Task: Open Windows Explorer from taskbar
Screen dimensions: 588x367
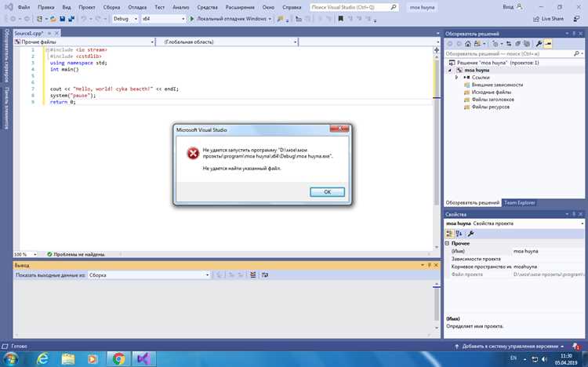Action: [x=68, y=359]
